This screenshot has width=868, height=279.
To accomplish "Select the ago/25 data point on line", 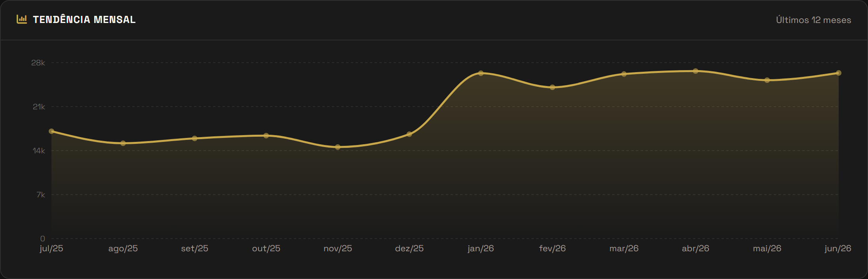I will click(x=123, y=143).
